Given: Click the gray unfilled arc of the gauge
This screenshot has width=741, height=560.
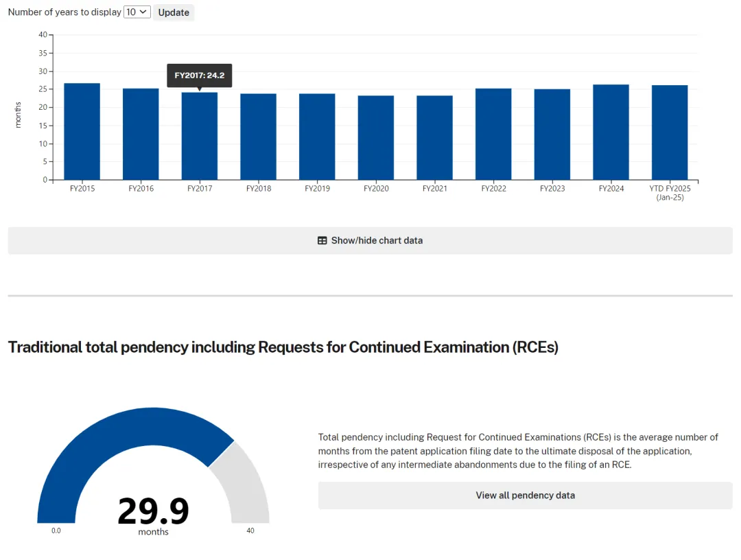Looking at the screenshot, I should 246,487.
